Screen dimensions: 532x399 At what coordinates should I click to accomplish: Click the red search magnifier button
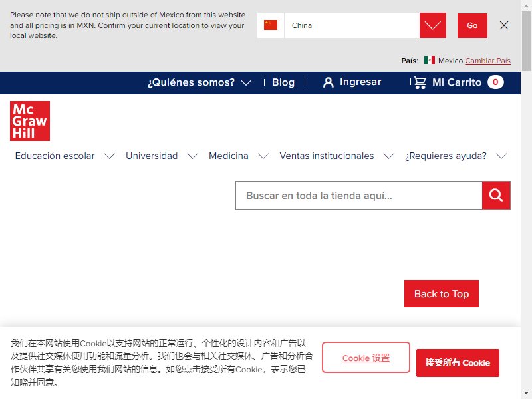[x=496, y=196]
